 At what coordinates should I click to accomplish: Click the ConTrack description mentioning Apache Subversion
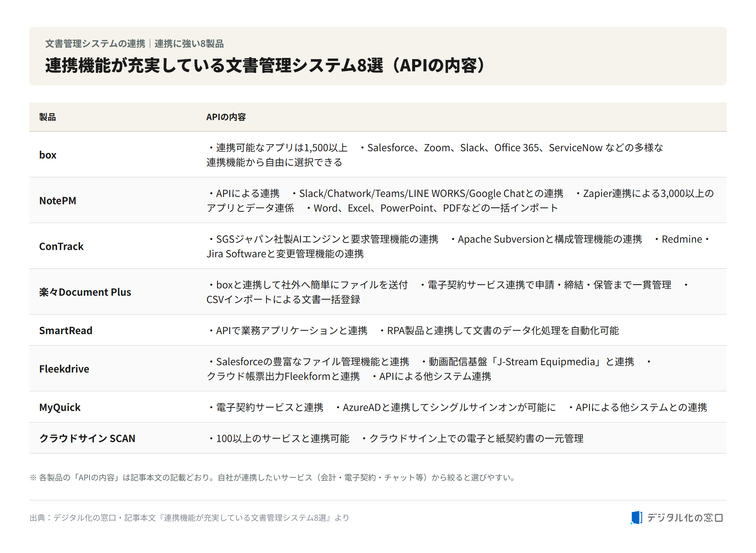458,246
